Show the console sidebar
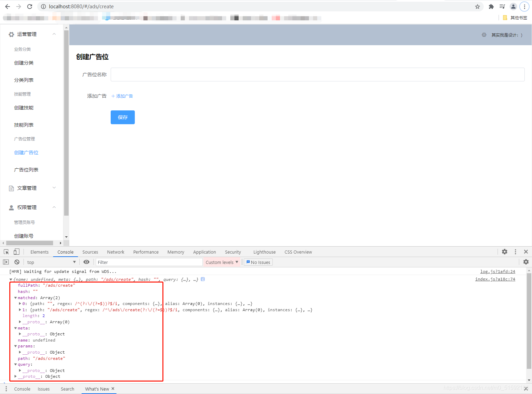Screen dimensions: 532x394 (6, 262)
